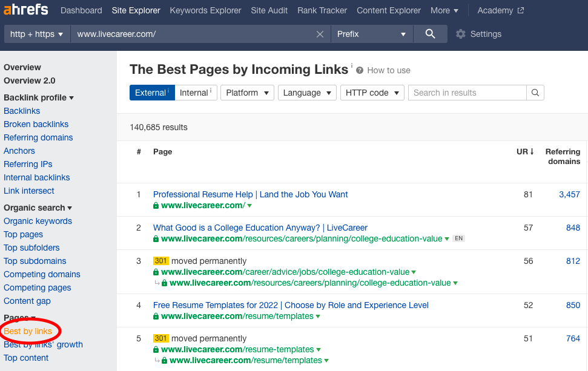Open the HTTP code filter dropdown
The image size is (588, 371).
372,93
